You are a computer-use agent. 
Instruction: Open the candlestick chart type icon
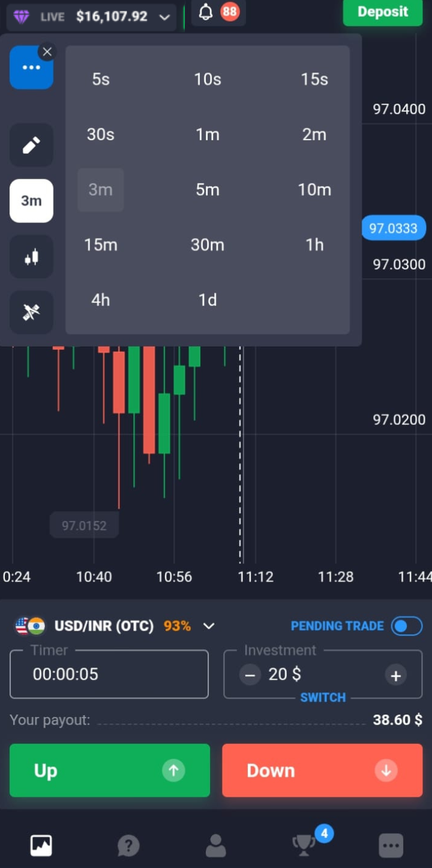31,257
